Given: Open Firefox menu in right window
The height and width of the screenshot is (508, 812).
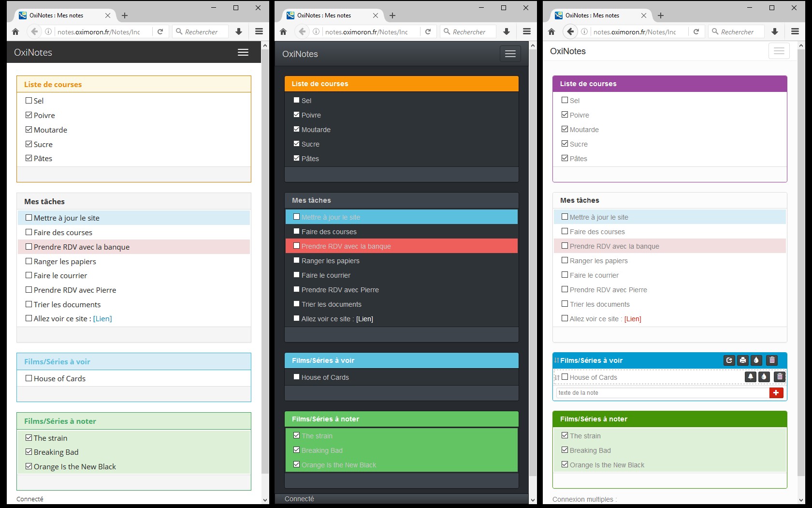Looking at the screenshot, I should [795, 32].
